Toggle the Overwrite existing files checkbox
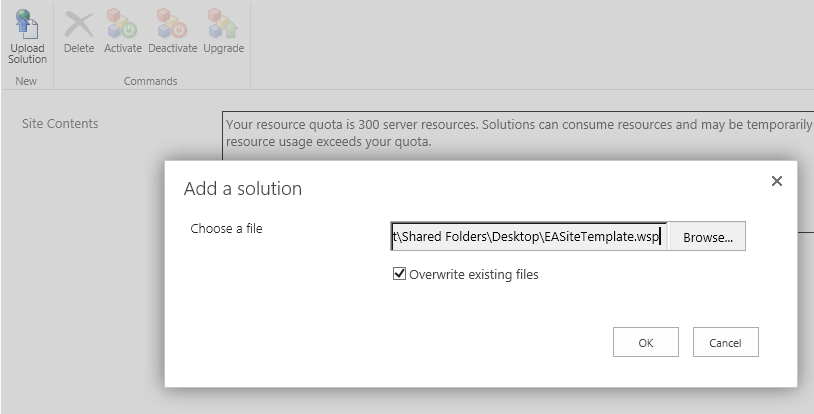This screenshot has height=414, width=814. point(400,274)
